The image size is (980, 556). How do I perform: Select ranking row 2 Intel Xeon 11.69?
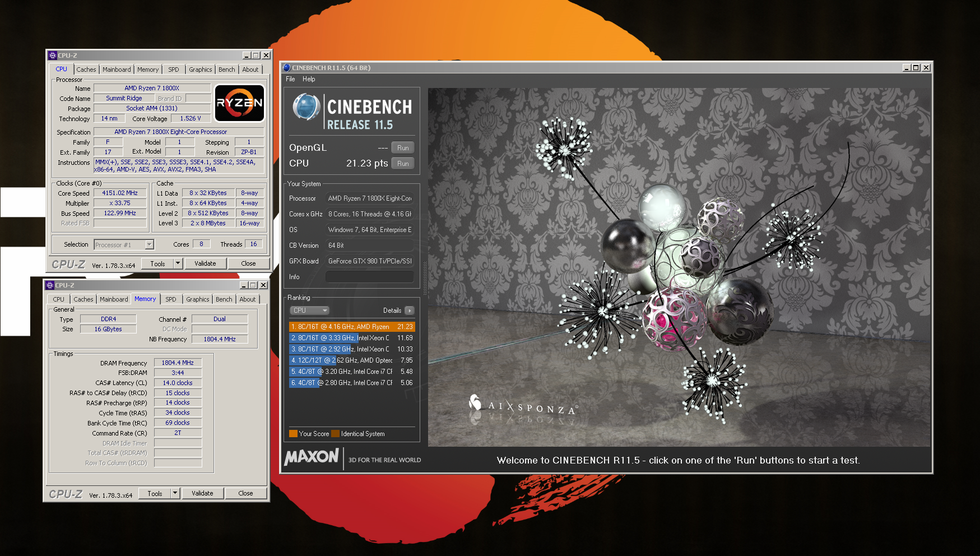tap(352, 338)
